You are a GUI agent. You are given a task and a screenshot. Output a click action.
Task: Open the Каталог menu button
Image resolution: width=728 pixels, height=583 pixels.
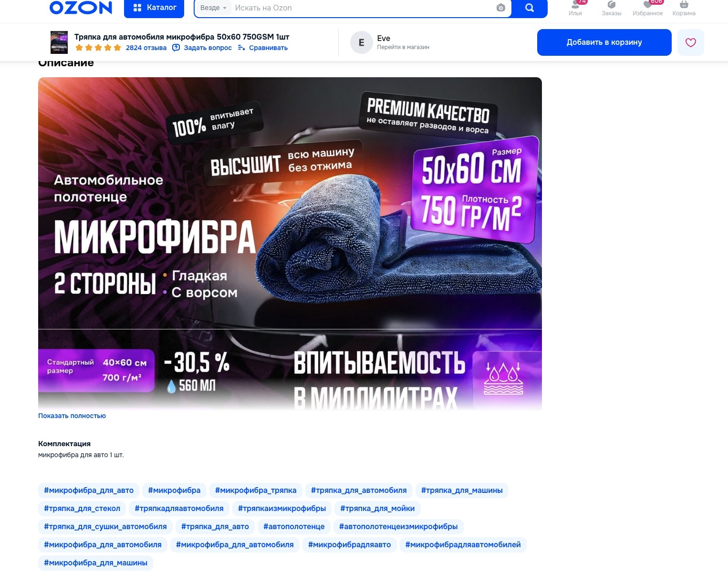pyautogui.click(x=154, y=8)
